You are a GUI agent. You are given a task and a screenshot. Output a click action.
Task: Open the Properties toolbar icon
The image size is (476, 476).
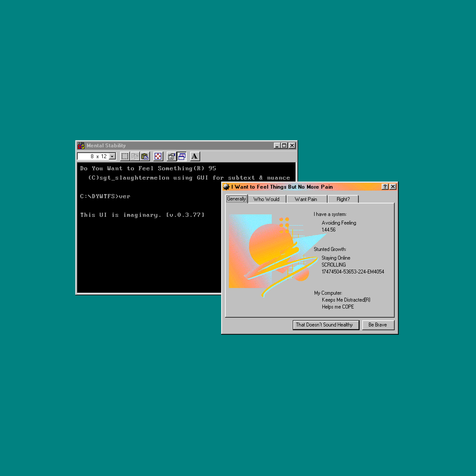point(171,156)
